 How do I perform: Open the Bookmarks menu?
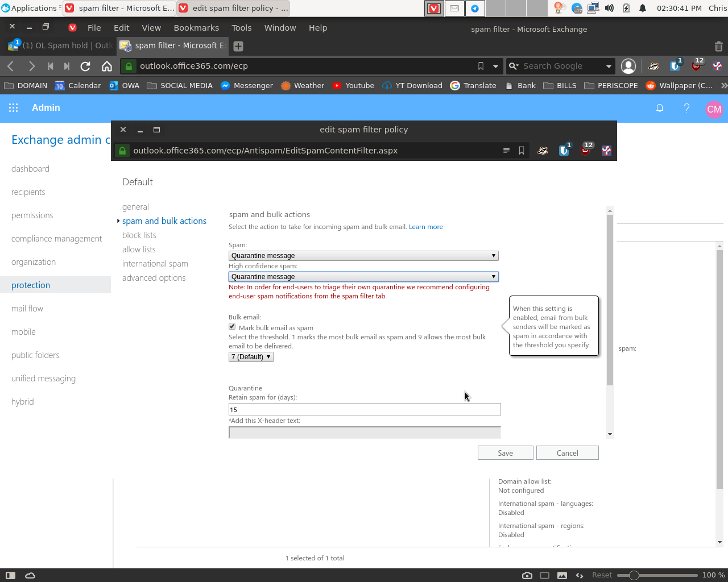coord(196,28)
